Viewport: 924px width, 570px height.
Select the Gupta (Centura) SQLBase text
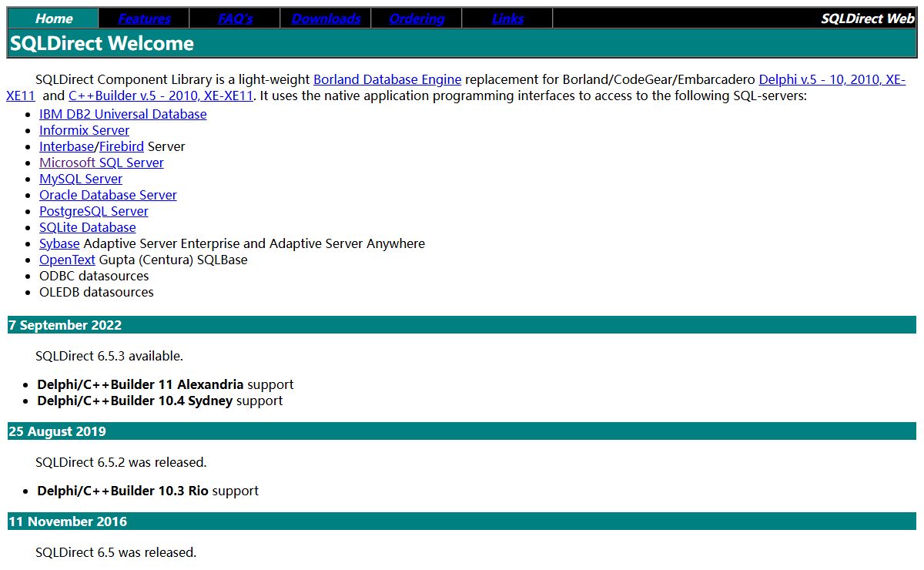click(173, 260)
